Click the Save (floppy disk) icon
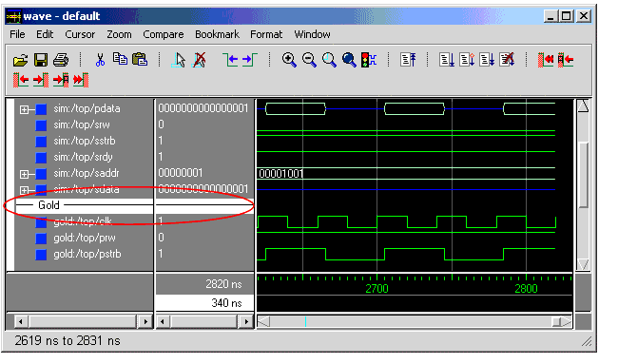Screen dimensions: 618x364 (41, 60)
